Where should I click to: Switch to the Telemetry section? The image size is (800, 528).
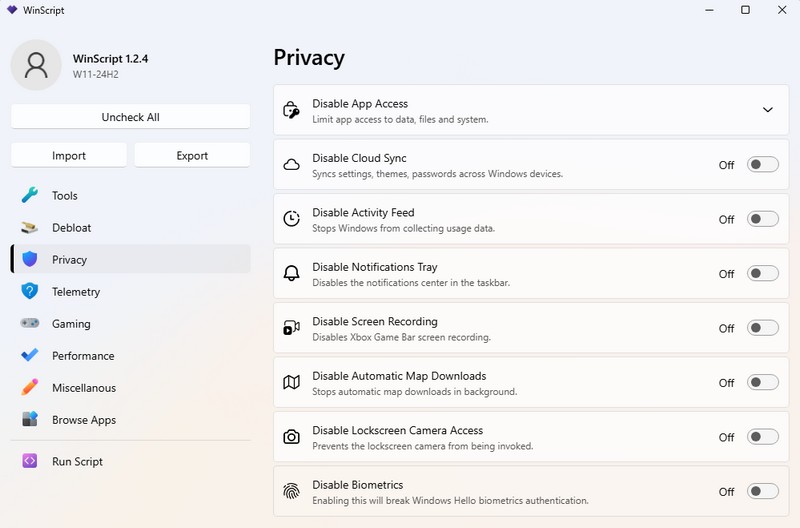76,292
